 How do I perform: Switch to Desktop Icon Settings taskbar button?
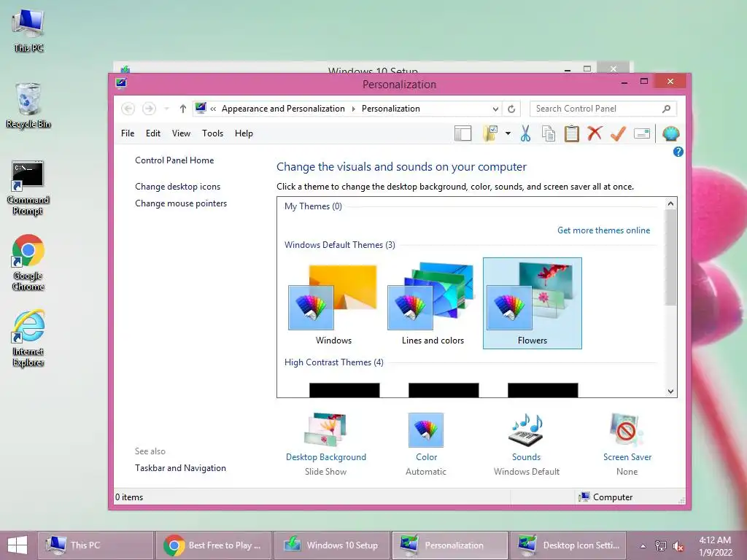point(568,545)
